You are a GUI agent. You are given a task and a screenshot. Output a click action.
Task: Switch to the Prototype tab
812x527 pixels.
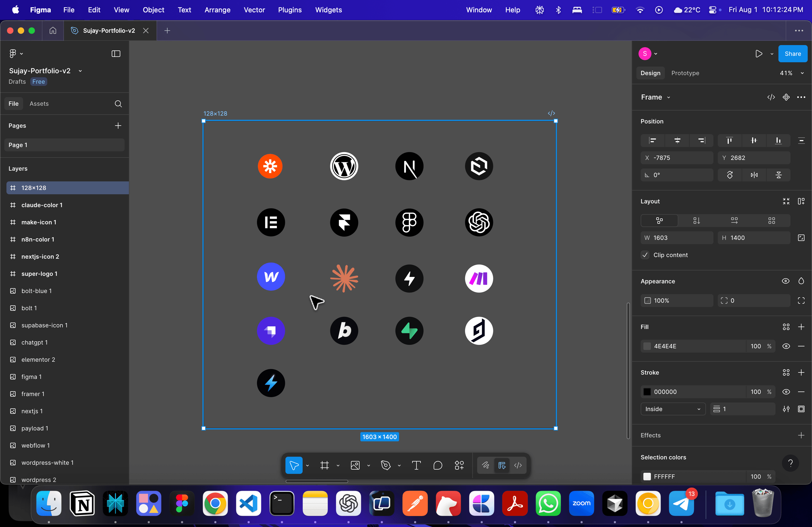coord(685,73)
